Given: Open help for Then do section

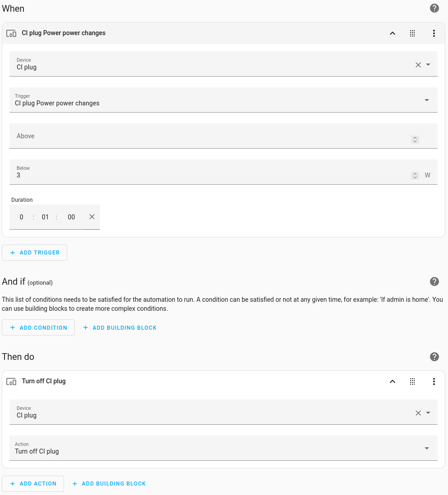Looking at the screenshot, I should click(x=434, y=357).
